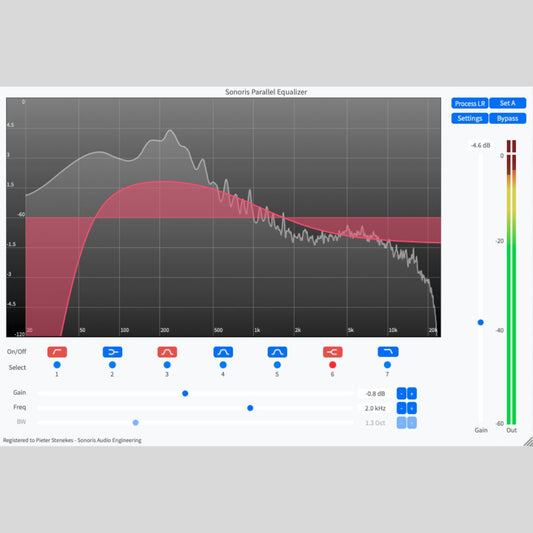Image resolution: width=533 pixels, height=533 pixels.
Task: Click the greyed BW slider handle
Action: click(x=136, y=423)
